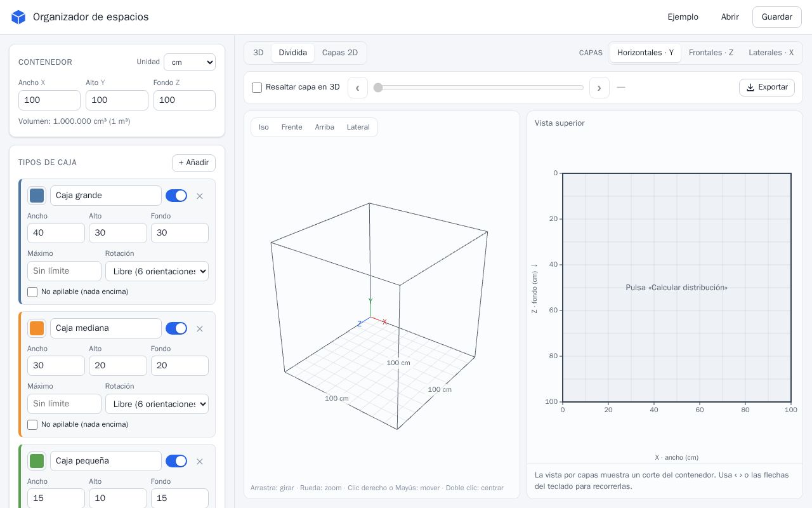
Task: Click the Exportar download button
Action: click(x=767, y=88)
